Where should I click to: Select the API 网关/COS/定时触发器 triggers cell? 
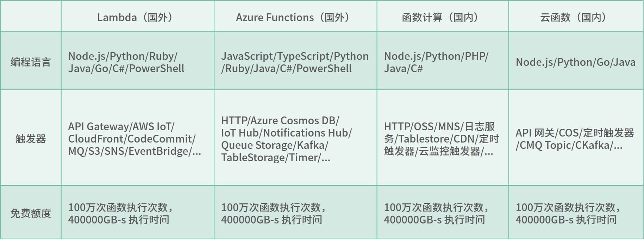point(575,139)
